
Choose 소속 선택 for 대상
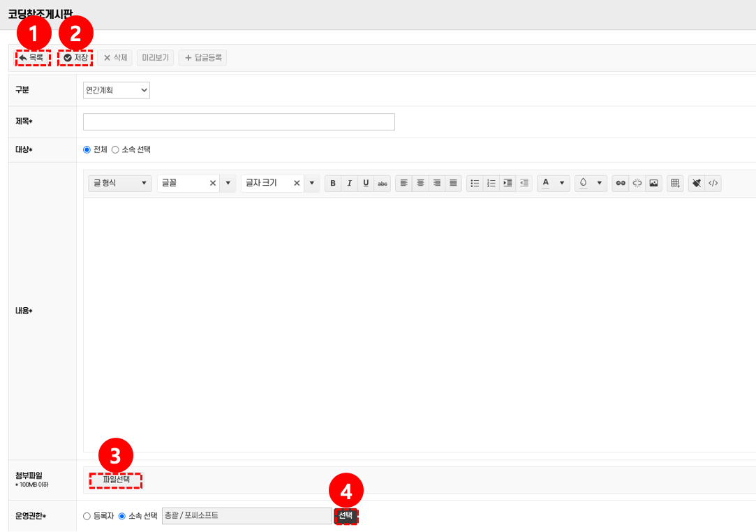click(116, 149)
